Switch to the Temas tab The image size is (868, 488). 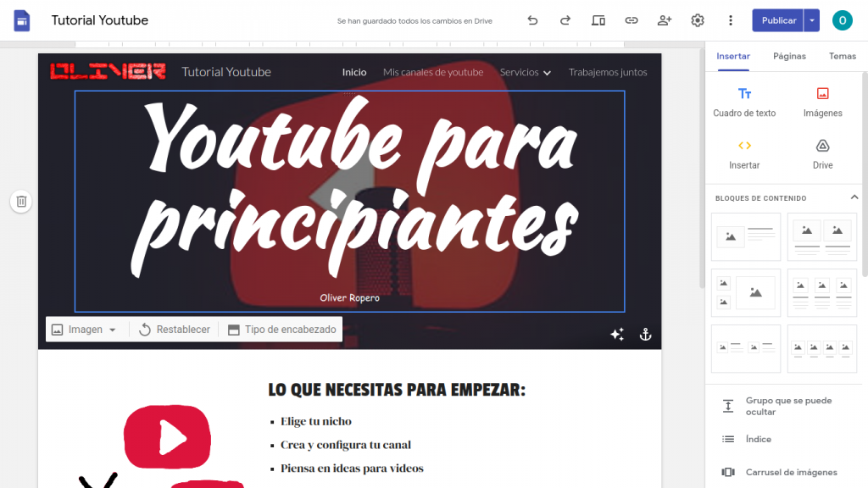842,56
